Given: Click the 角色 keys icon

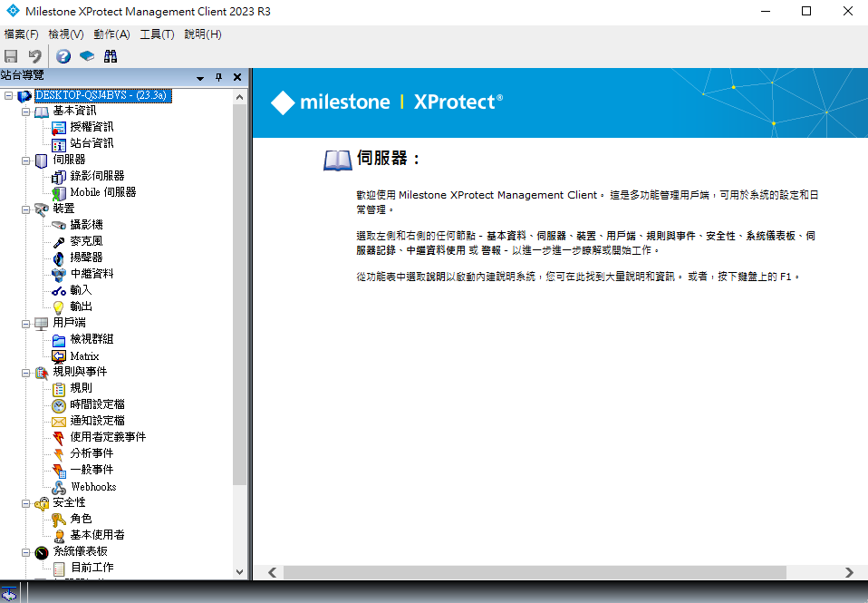Looking at the screenshot, I should [x=59, y=520].
